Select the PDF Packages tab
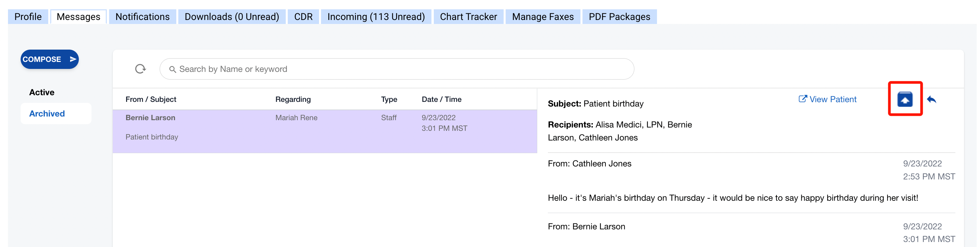This screenshot has width=980, height=247. pyautogui.click(x=619, y=17)
